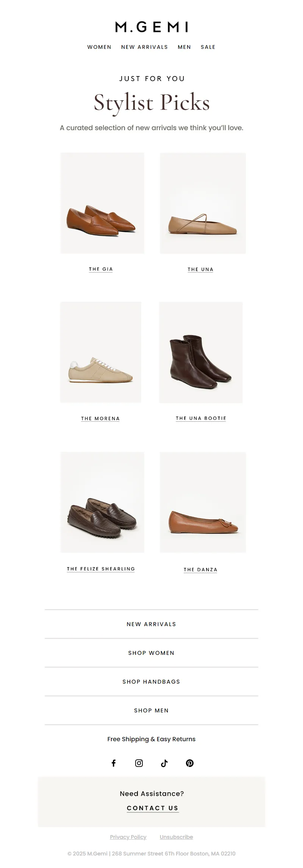Select MEN in the top navigation
The width and height of the screenshot is (303, 868).
184,47
